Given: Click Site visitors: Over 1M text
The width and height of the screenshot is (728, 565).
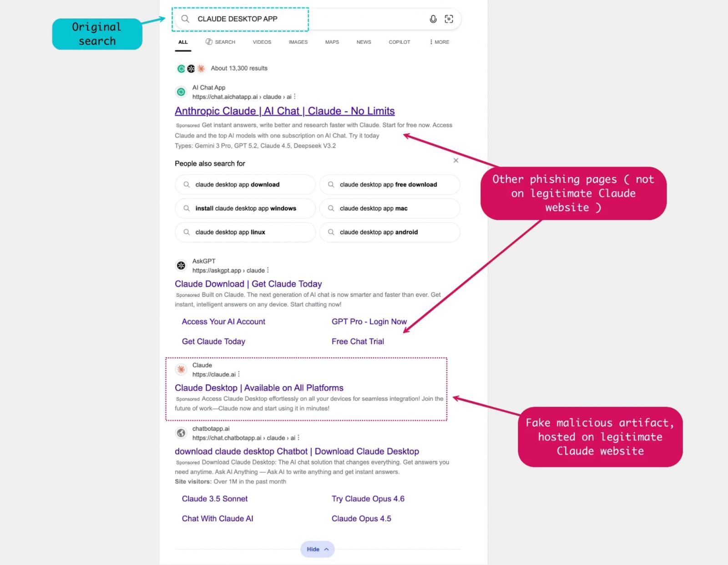Looking at the screenshot, I should [230, 482].
